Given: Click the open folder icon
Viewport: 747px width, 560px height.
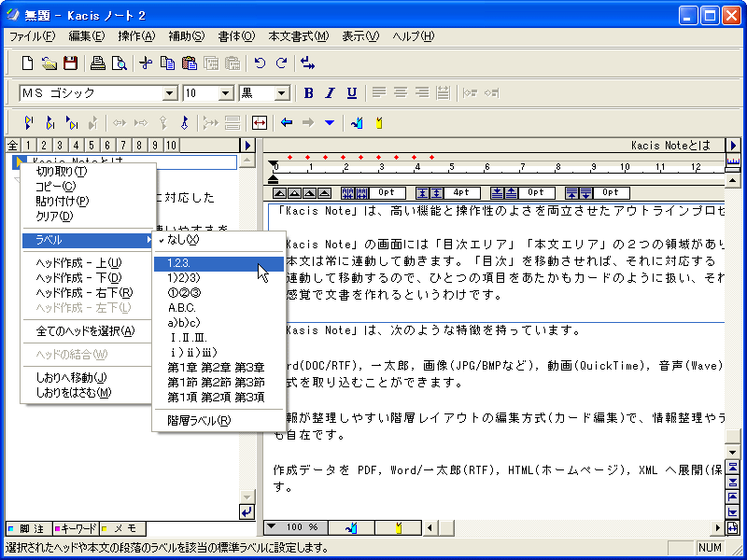Looking at the screenshot, I should point(49,63).
